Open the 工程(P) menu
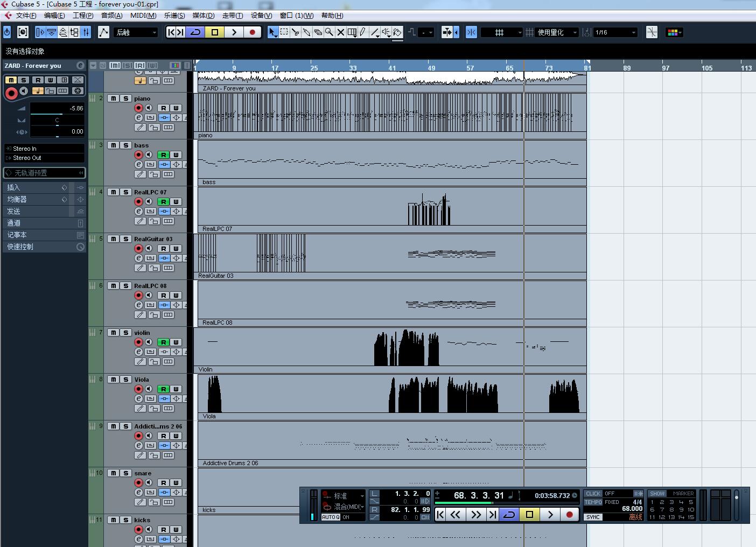Viewport: 756px width, 547px height. (83, 16)
